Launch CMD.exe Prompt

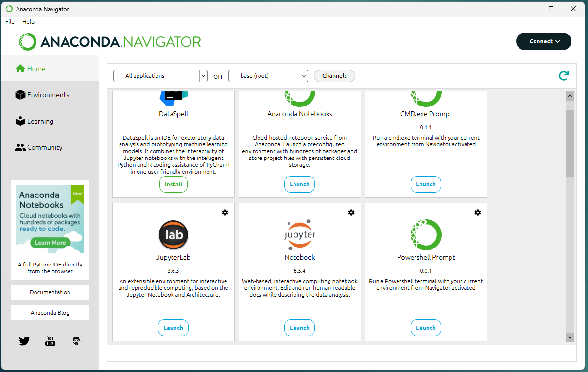(x=426, y=184)
